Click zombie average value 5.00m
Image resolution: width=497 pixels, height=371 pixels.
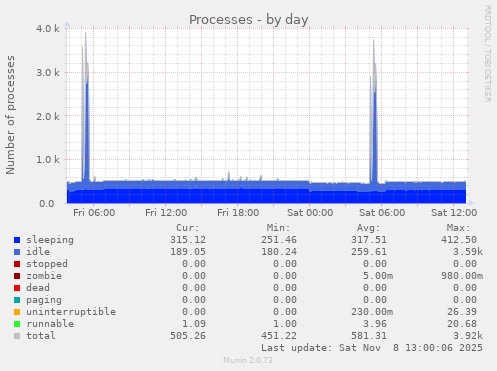point(378,276)
